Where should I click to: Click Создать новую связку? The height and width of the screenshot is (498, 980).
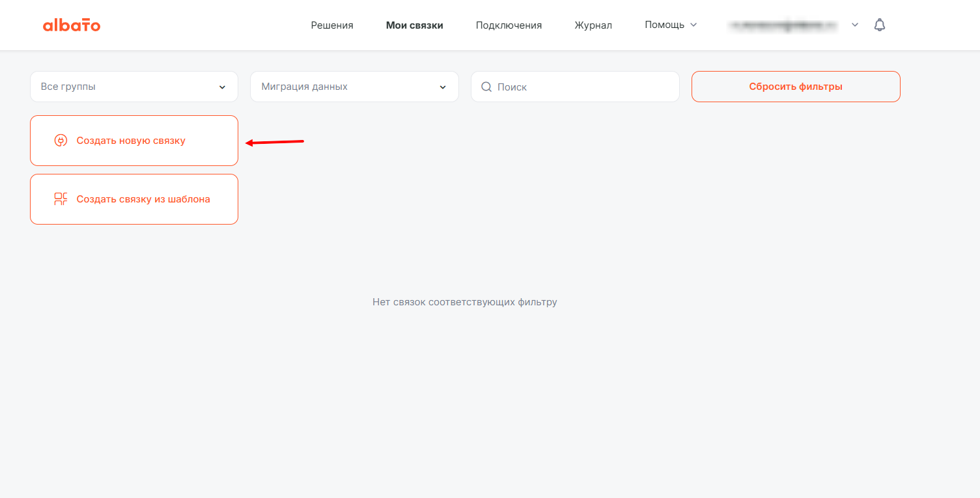[131, 141]
